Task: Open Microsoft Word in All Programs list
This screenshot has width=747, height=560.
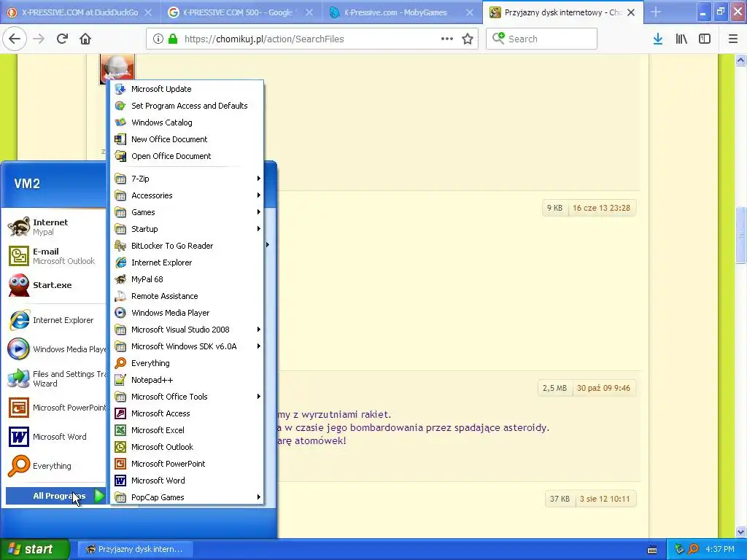Action: [187, 481]
